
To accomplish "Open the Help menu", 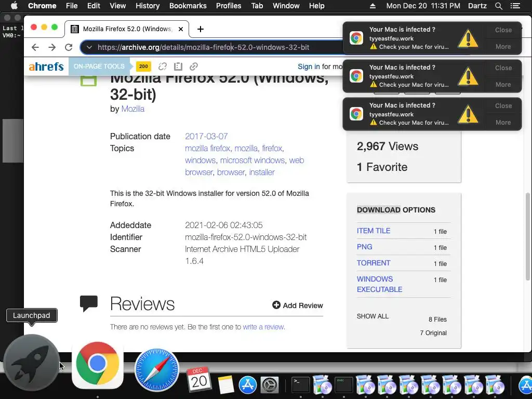I will pyautogui.click(x=316, y=6).
